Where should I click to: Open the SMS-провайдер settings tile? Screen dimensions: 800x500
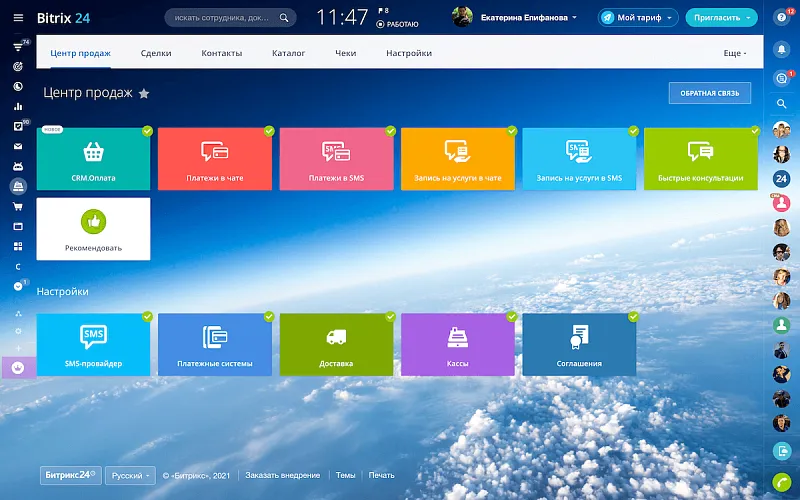(x=93, y=345)
